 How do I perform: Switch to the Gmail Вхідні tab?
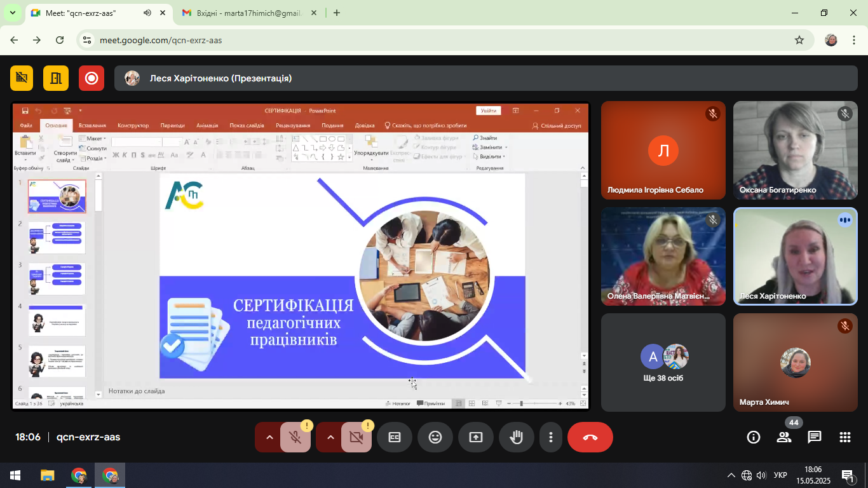coord(250,13)
